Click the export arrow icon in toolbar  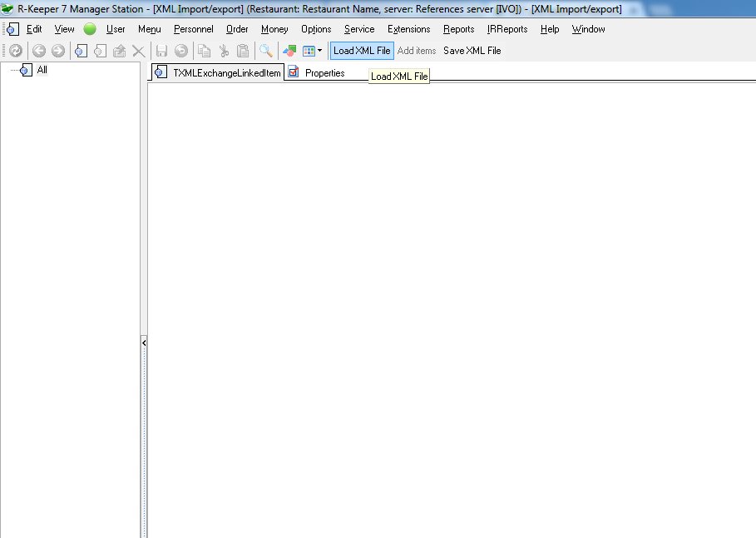point(119,51)
